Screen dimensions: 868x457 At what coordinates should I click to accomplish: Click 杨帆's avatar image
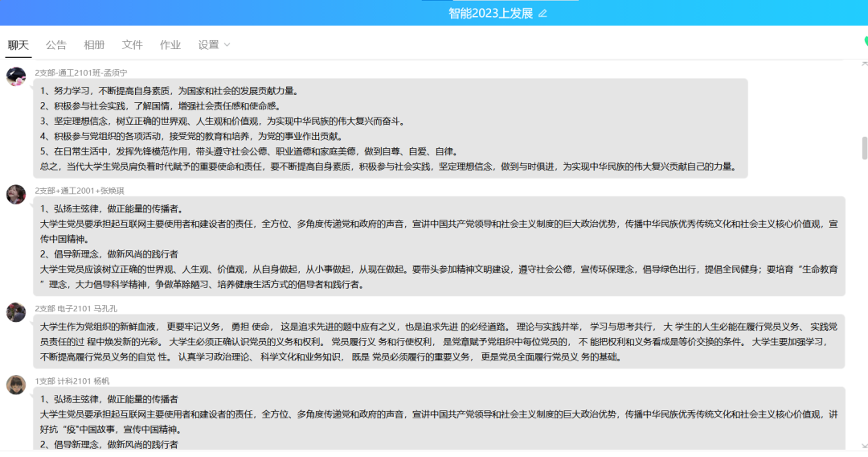click(16, 385)
